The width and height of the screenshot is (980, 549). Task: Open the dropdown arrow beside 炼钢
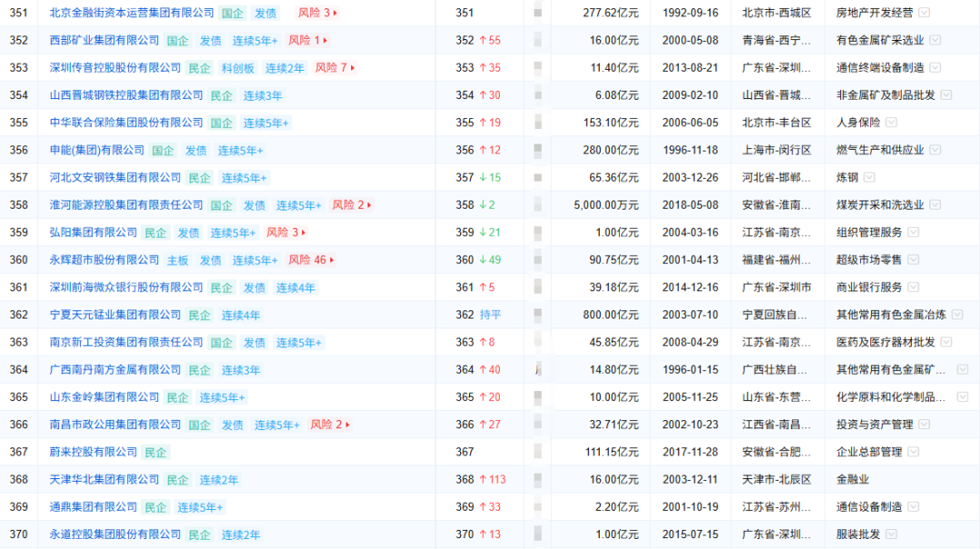pos(869,178)
